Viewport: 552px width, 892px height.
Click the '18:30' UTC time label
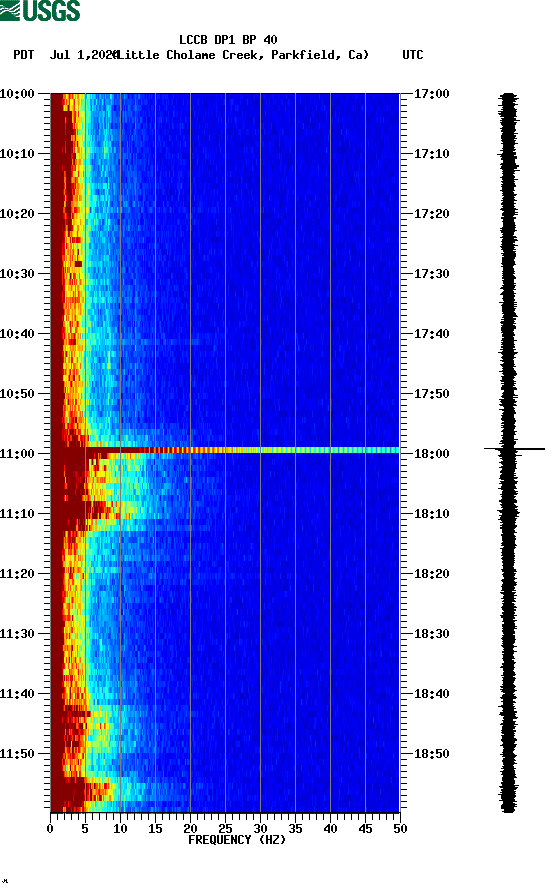point(431,634)
